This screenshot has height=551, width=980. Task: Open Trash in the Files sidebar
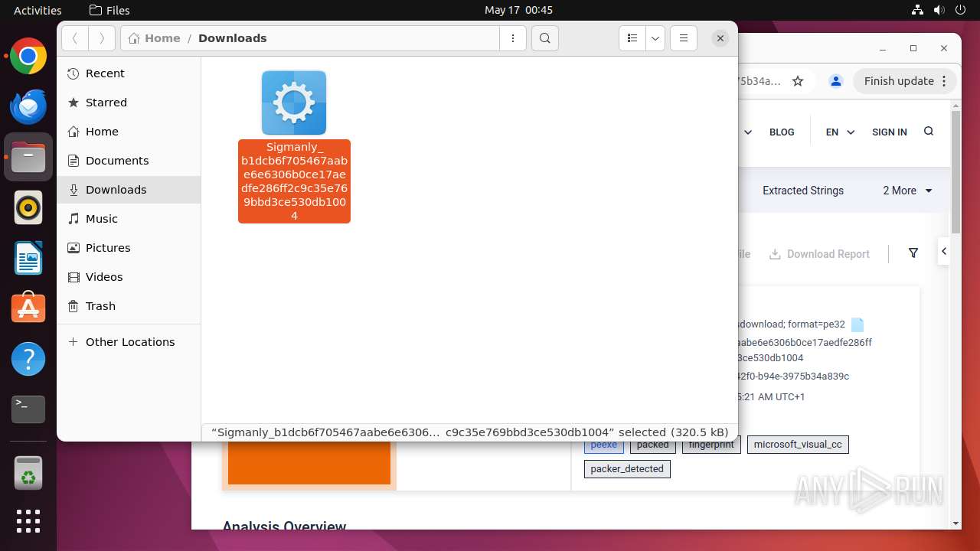tap(129, 306)
